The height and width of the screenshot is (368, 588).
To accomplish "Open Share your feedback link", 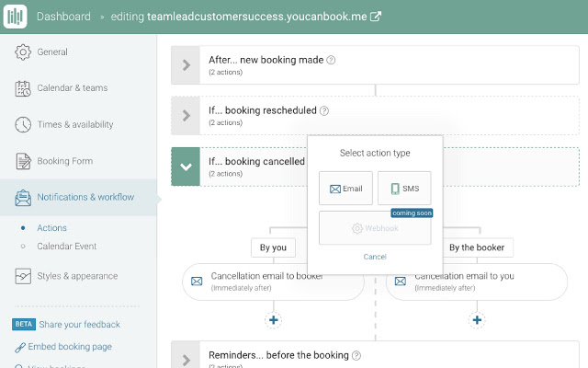I will (x=79, y=324).
